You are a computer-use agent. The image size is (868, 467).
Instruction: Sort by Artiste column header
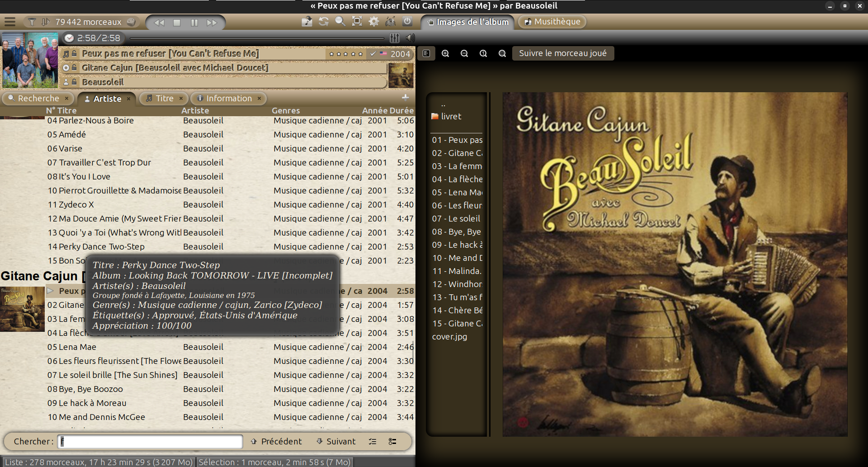coord(195,110)
